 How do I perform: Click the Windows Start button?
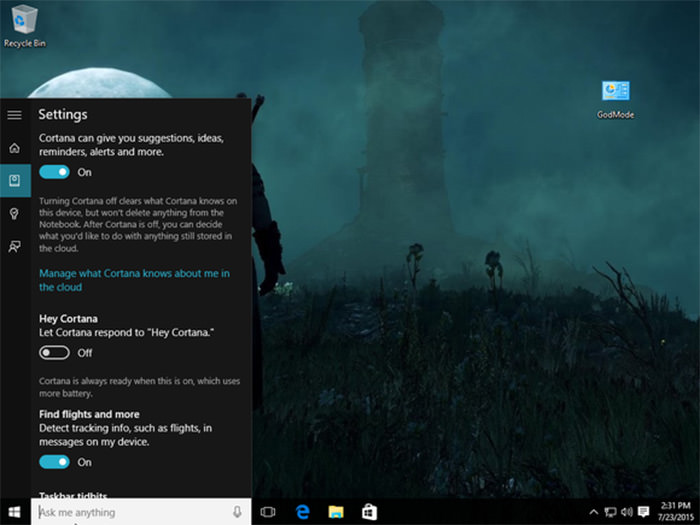15,512
